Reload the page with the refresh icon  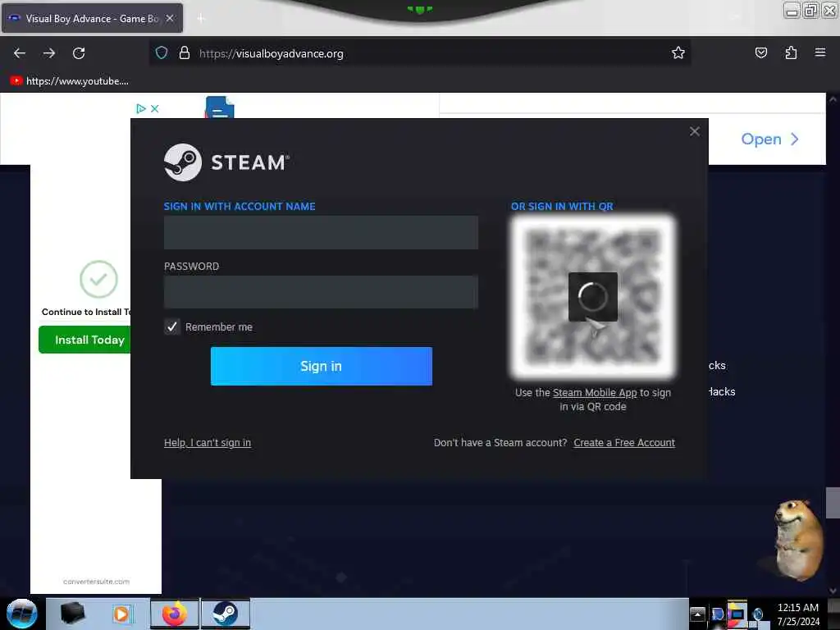pos(79,53)
